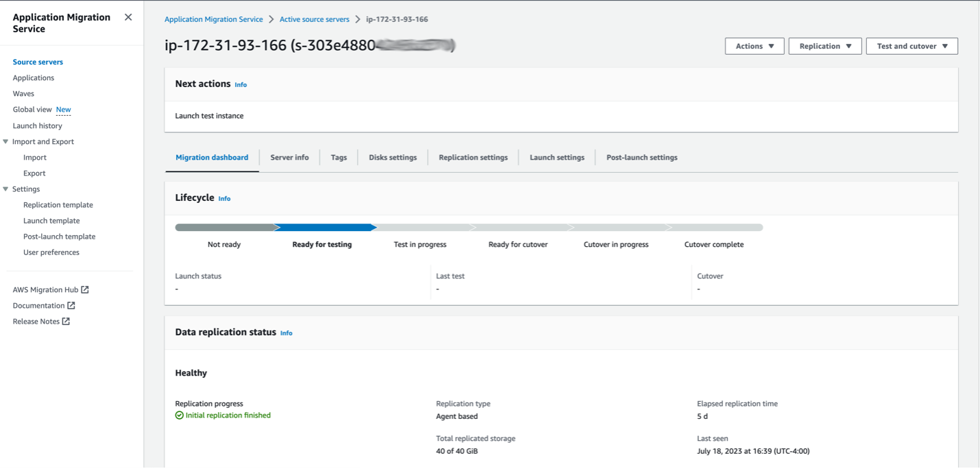Click the Launch status label
Image resolution: width=980 pixels, height=471 pixels.
click(x=198, y=276)
